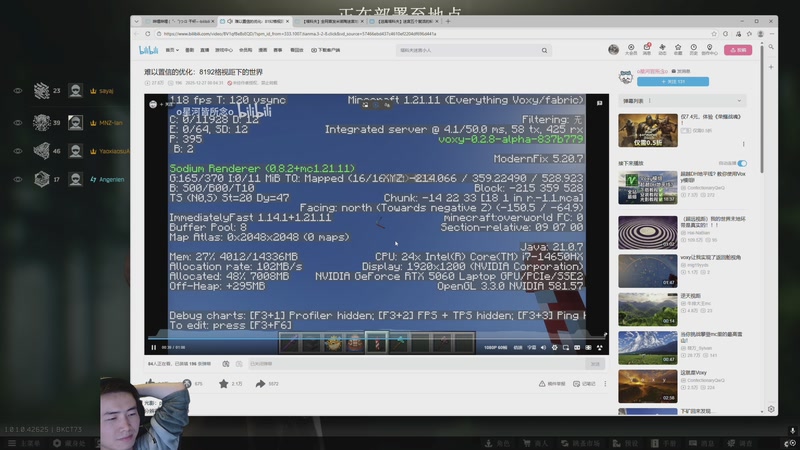Toggle eye icon for player sayaj
The height and width of the screenshot is (450, 800).
(18, 91)
